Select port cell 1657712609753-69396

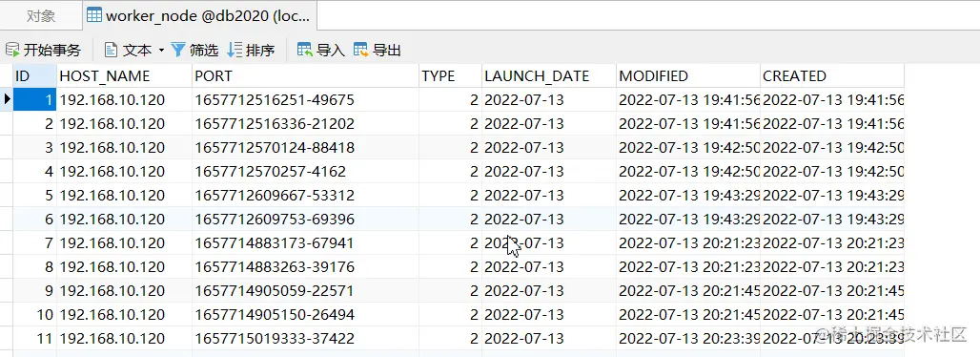tap(306, 220)
